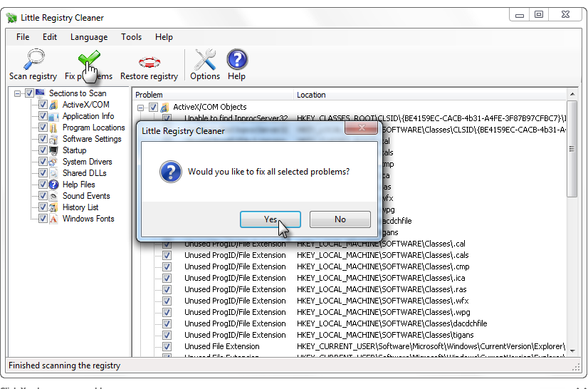Open Options wrench and screwdriver icon
Screen dimensions: 588x389
tap(205, 59)
